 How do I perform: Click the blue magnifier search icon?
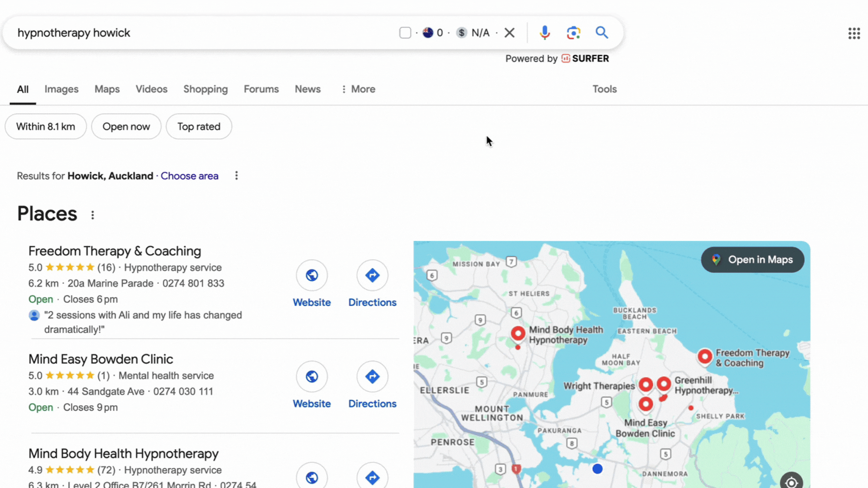[x=602, y=33]
